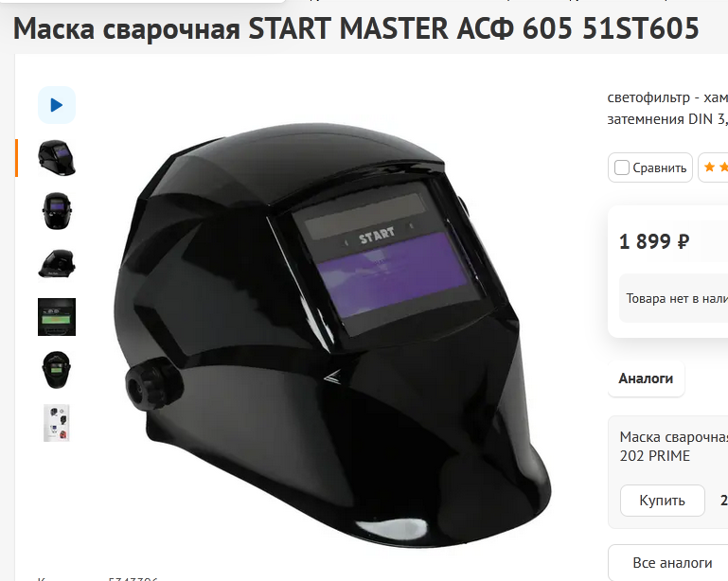The height and width of the screenshot is (581, 728).
Task: Open Все аналоги list
Action: (672, 562)
